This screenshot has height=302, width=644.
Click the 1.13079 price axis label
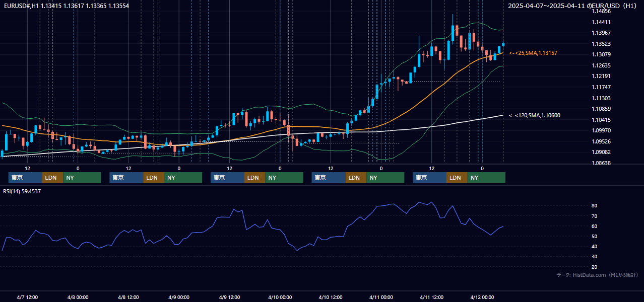click(601, 54)
